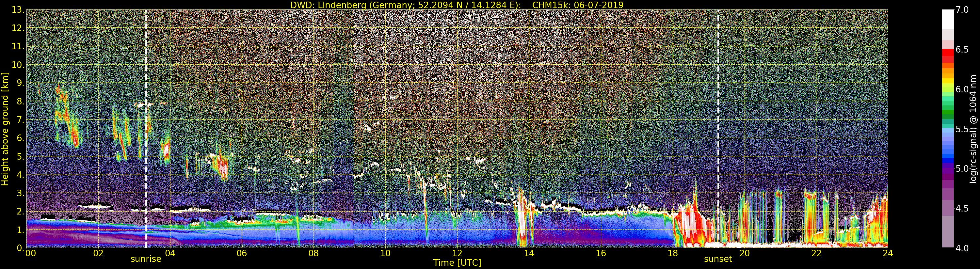This screenshot has width=980, height=269.
Task: Click the time tick label '14'
Action: point(529,253)
